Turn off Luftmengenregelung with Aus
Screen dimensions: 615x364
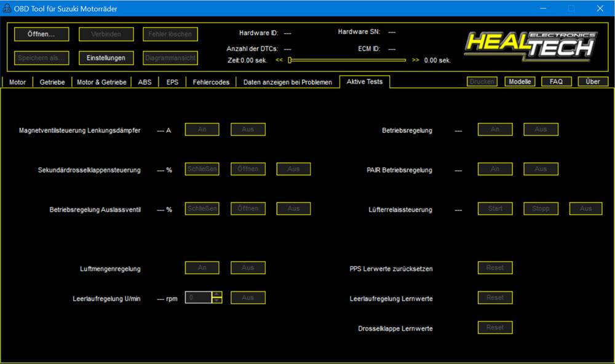point(248,267)
